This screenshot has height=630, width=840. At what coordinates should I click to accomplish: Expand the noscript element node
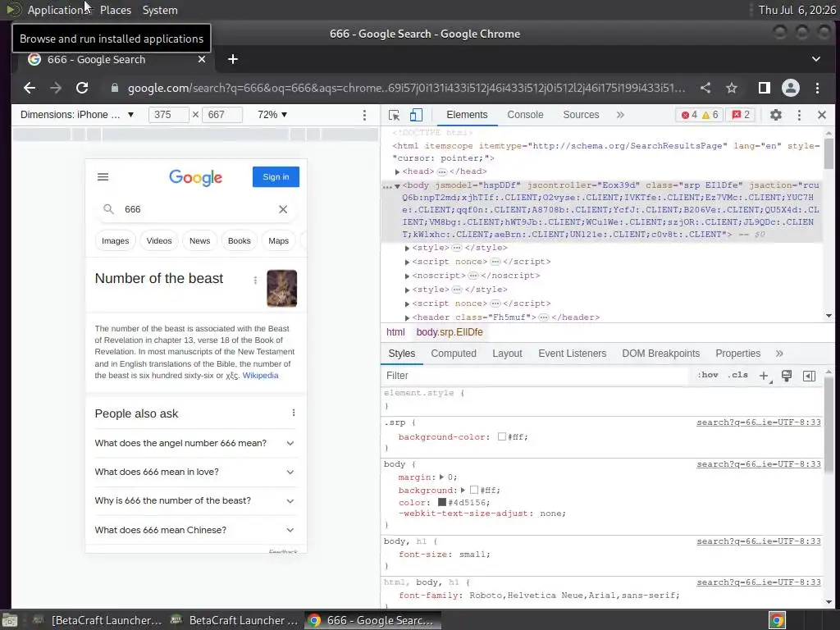click(x=407, y=276)
